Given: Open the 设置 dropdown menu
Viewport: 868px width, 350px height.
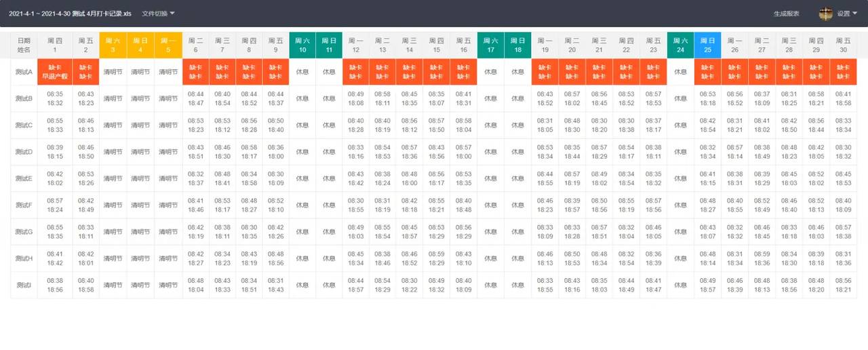Looking at the screenshot, I should 846,14.
